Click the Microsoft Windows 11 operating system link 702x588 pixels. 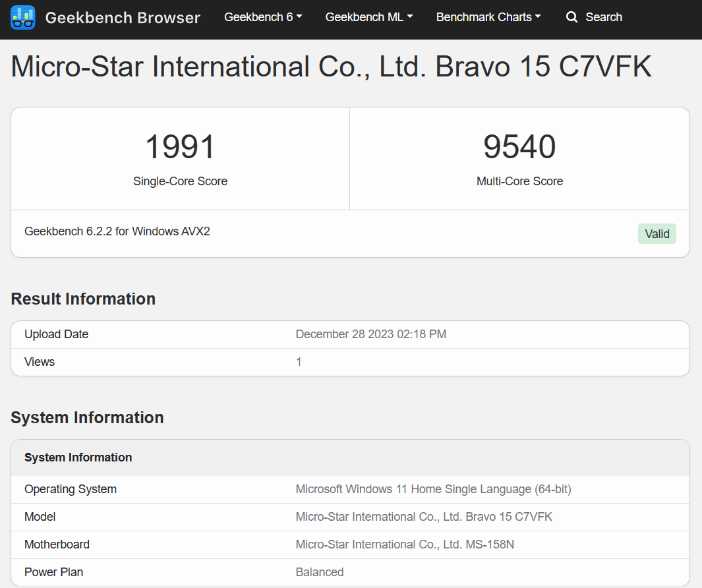(x=433, y=489)
